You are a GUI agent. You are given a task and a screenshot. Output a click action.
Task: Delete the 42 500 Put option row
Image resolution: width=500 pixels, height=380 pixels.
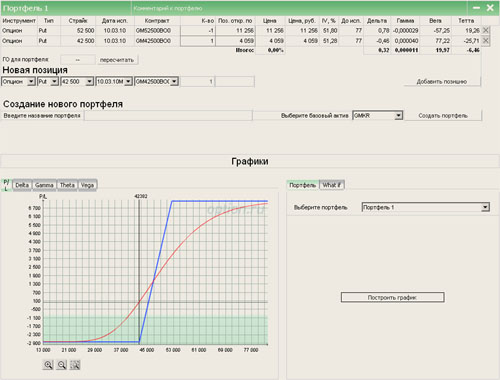[x=485, y=41]
